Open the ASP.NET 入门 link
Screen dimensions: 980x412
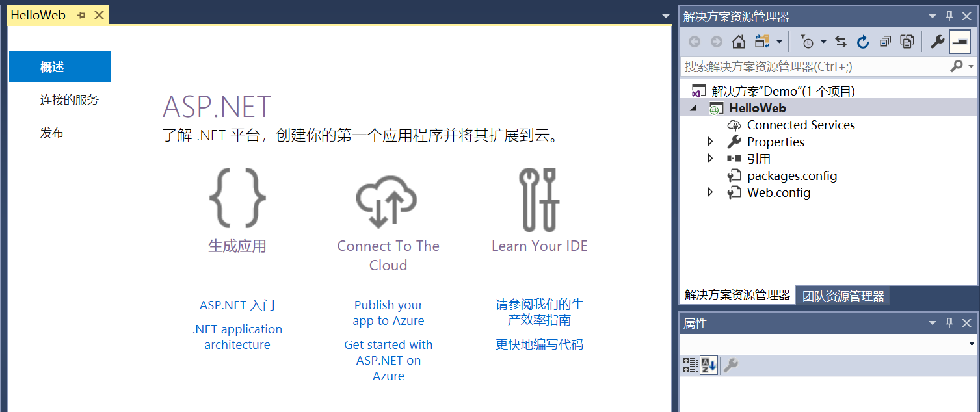237,305
